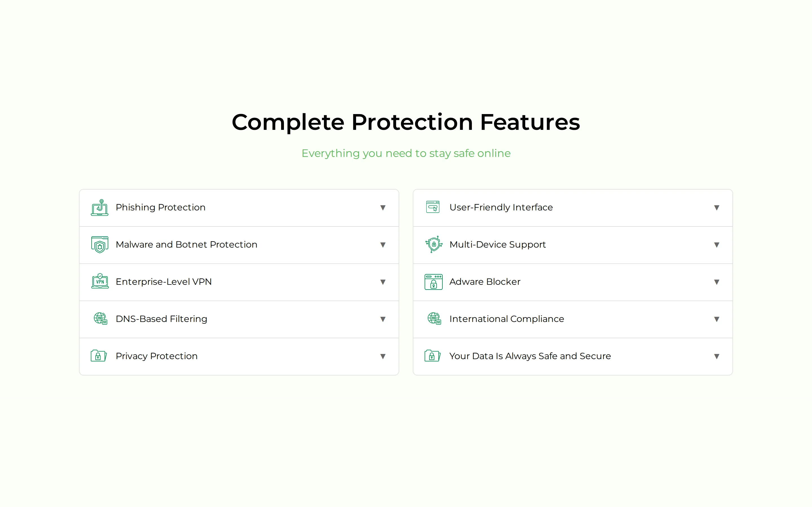Select User-Friendly Interface label text

(501, 208)
